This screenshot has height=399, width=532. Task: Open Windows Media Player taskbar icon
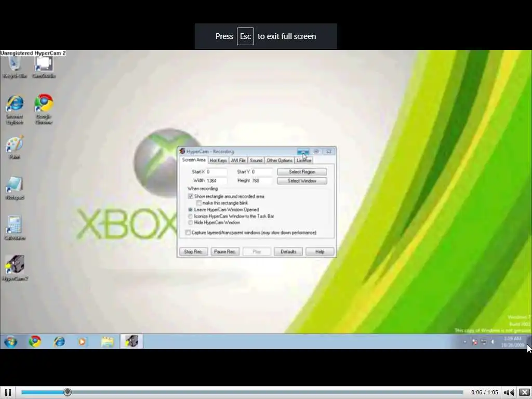[x=82, y=341]
